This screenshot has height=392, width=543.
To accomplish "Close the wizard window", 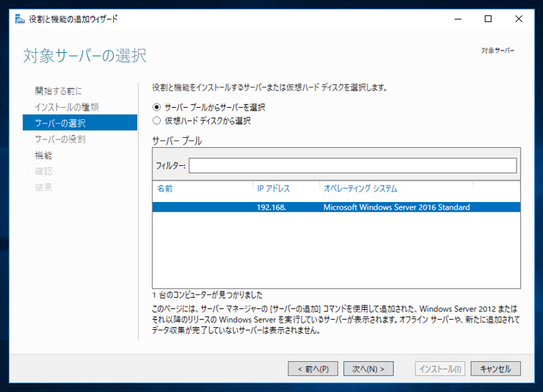I will [518, 19].
